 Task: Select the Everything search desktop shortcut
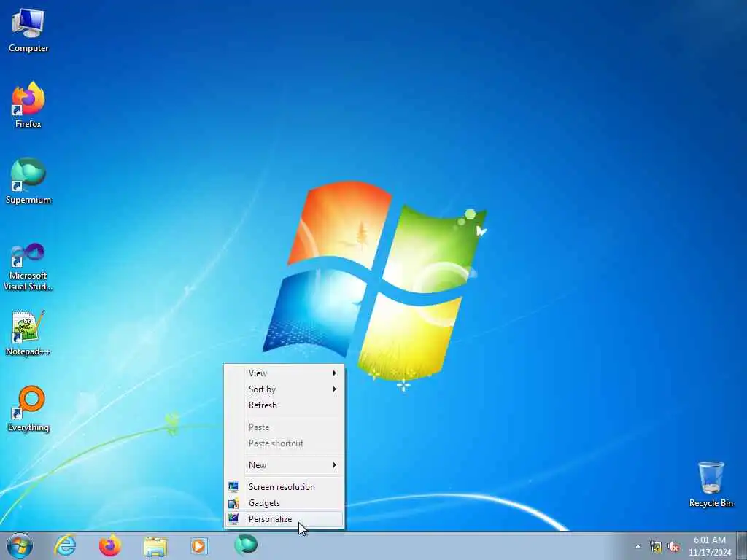tap(28, 408)
